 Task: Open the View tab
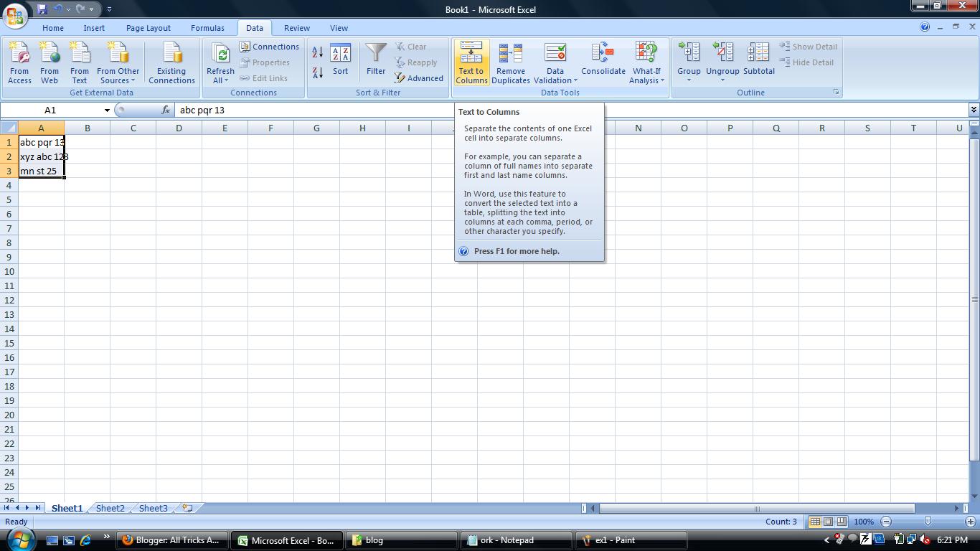339,28
